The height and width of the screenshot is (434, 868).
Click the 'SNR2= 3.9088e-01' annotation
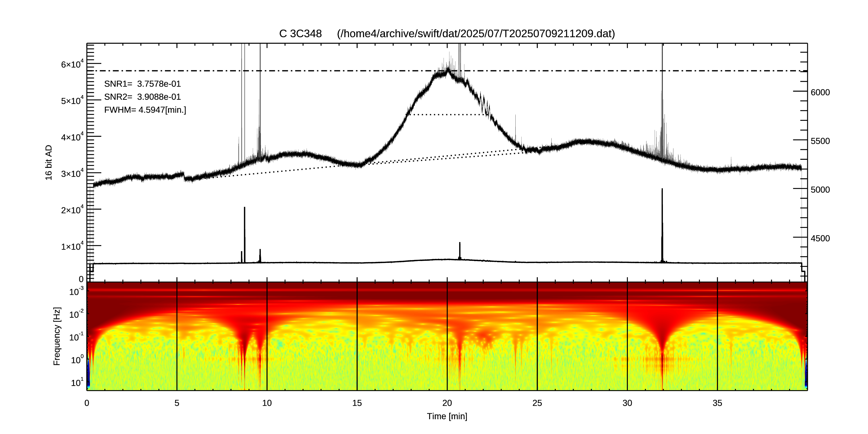tap(143, 97)
